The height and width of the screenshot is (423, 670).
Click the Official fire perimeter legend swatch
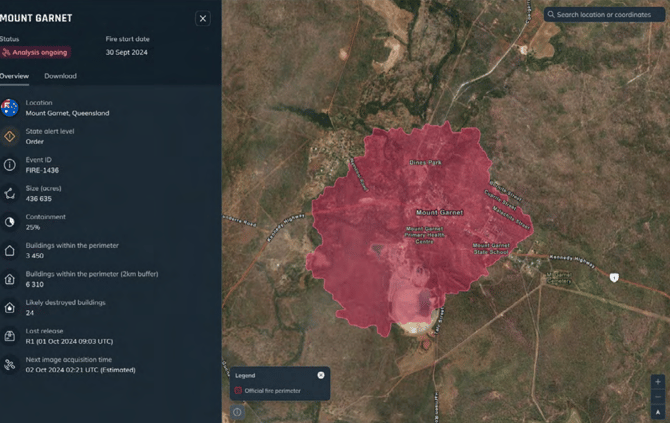click(x=238, y=391)
